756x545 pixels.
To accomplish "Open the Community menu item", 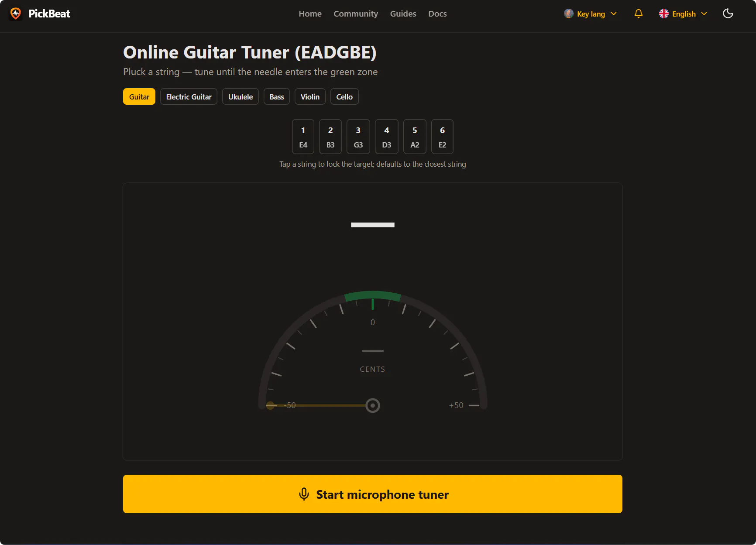I will click(356, 14).
